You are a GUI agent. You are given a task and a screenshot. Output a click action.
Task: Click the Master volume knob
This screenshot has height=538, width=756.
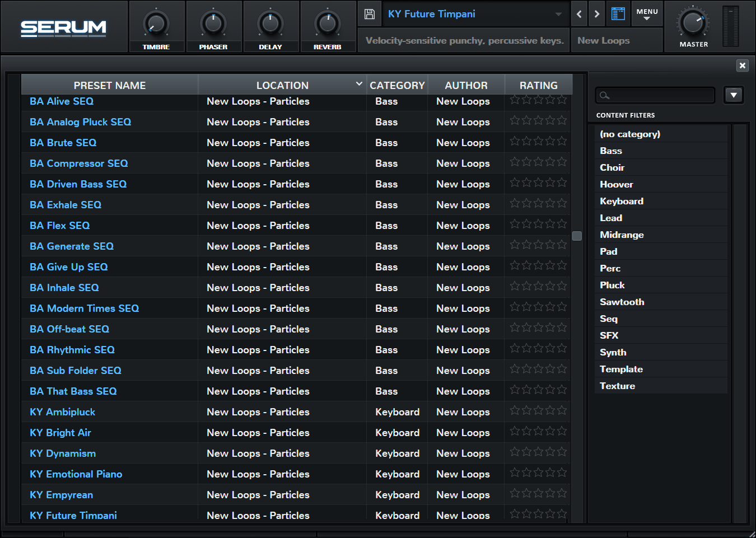click(x=693, y=24)
